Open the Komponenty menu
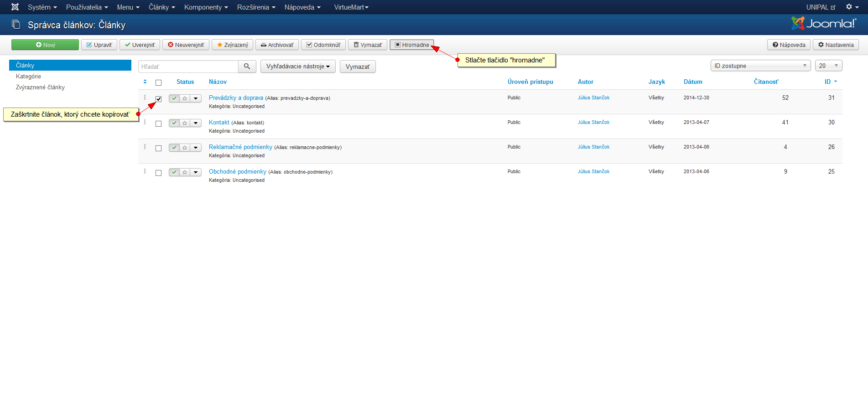 (206, 7)
